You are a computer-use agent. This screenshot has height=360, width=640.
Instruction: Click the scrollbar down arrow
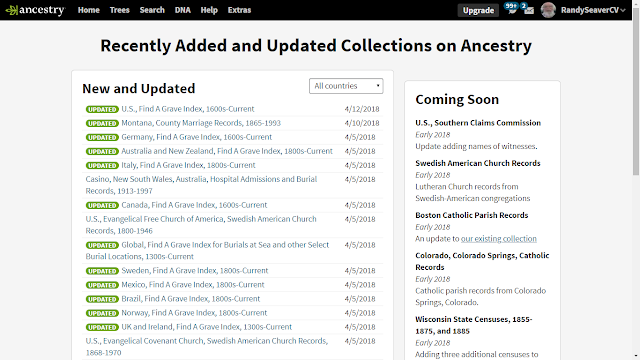pyautogui.click(x=636, y=356)
